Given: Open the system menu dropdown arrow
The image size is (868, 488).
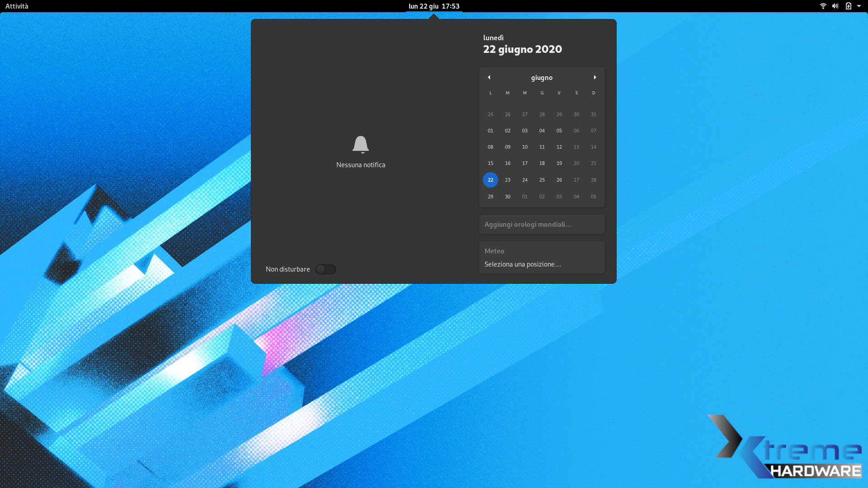Looking at the screenshot, I should point(859,6).
